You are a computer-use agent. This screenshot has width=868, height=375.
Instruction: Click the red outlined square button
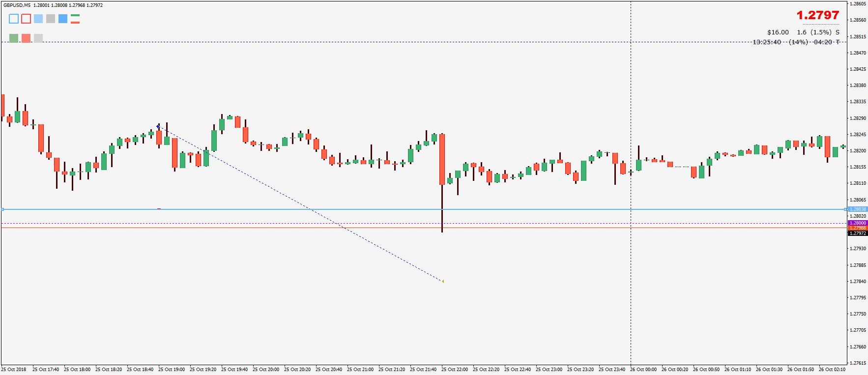pyautogui.click(x=26, y=19)
